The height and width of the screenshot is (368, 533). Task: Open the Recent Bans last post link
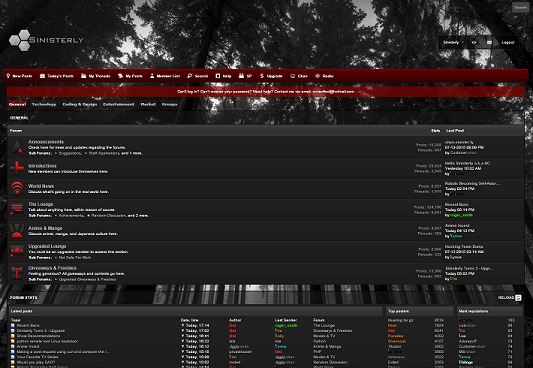point(457,205)
